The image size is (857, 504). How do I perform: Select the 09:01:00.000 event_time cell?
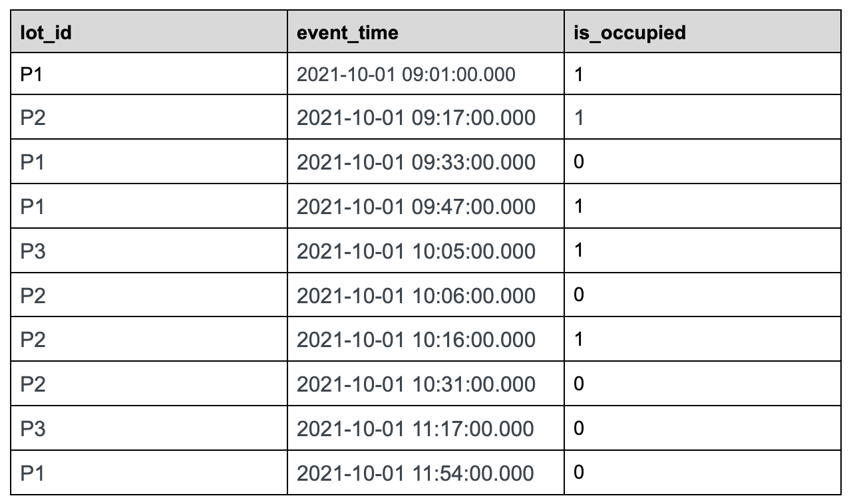pyautogui.click(x=406, y=74)
